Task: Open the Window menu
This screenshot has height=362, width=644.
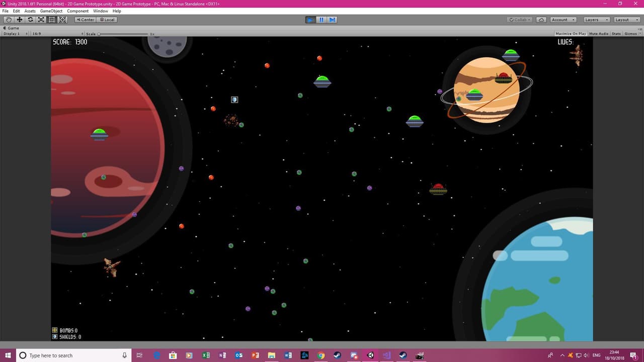Action: [x=101, y=11]
